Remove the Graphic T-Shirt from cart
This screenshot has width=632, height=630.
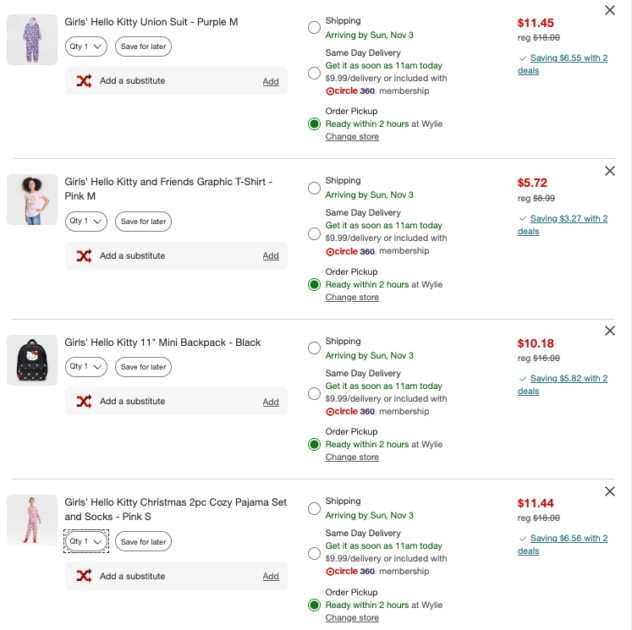[610, 171]
